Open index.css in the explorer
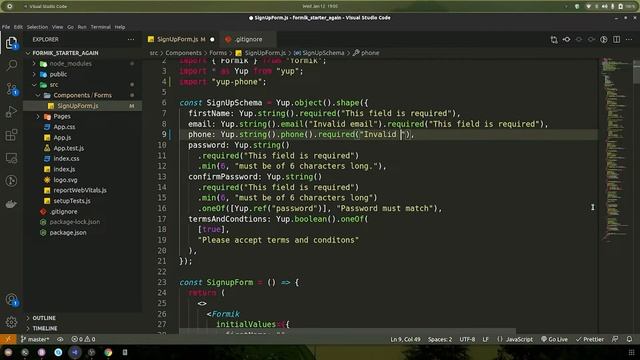Screen dimensions: 640x360 tap(66, 159)
